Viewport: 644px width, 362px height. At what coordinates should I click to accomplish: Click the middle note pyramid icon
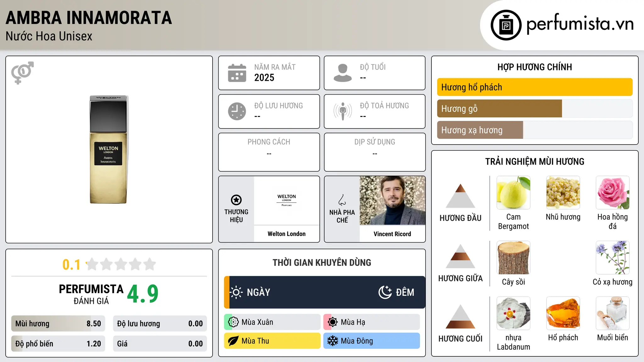point(460,256)
